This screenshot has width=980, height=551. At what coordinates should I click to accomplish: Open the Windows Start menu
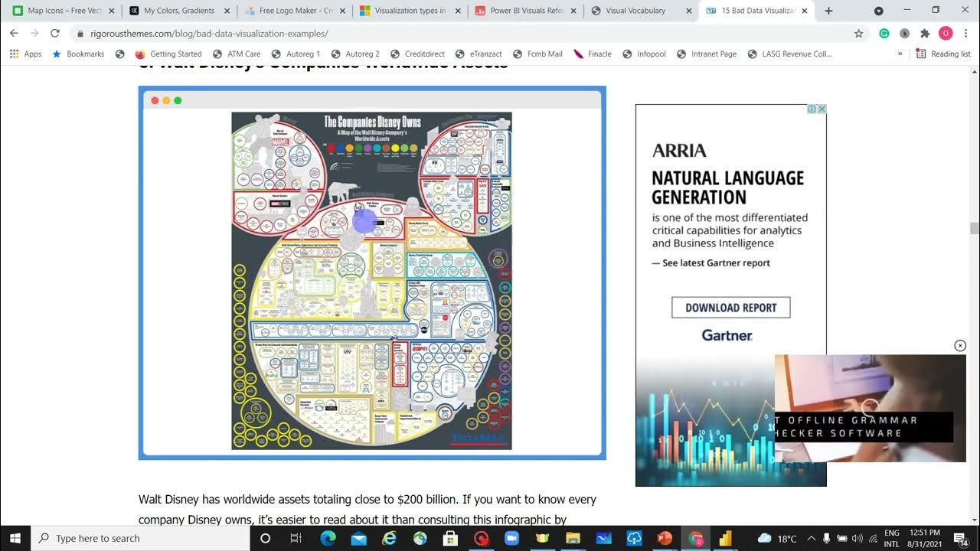click(x=15, y=538)
